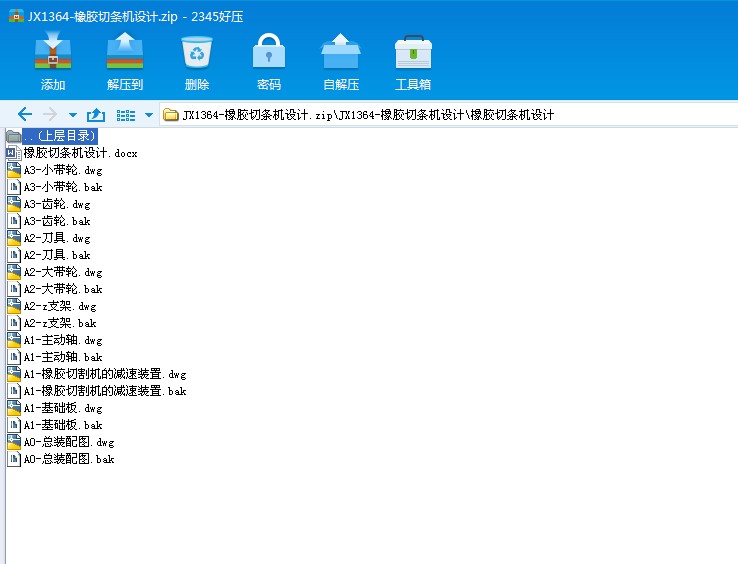Click the DWG icon beside A1-主动轴.dwg
Viewport: 738px width, 564px height.
(x=14, y=340)
